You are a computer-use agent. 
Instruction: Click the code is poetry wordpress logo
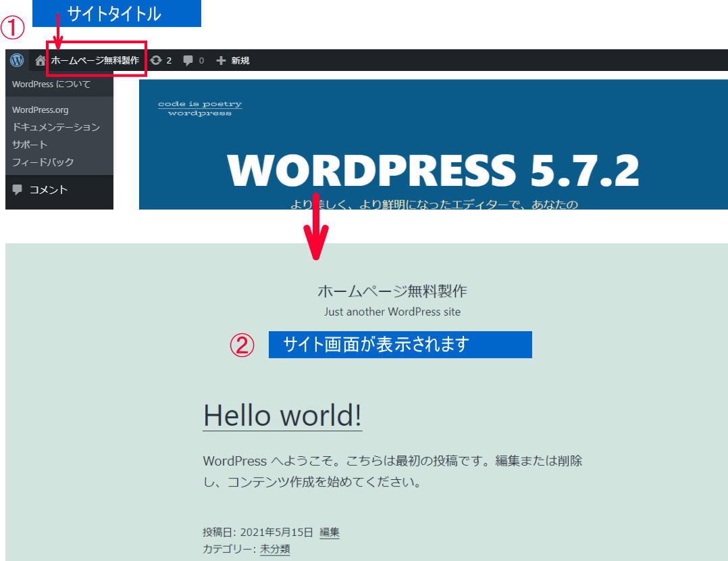point(200,108)
